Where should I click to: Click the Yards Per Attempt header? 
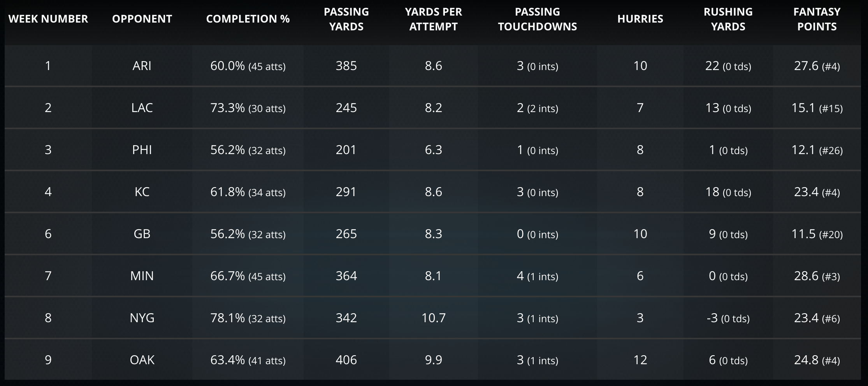(433, 19)
